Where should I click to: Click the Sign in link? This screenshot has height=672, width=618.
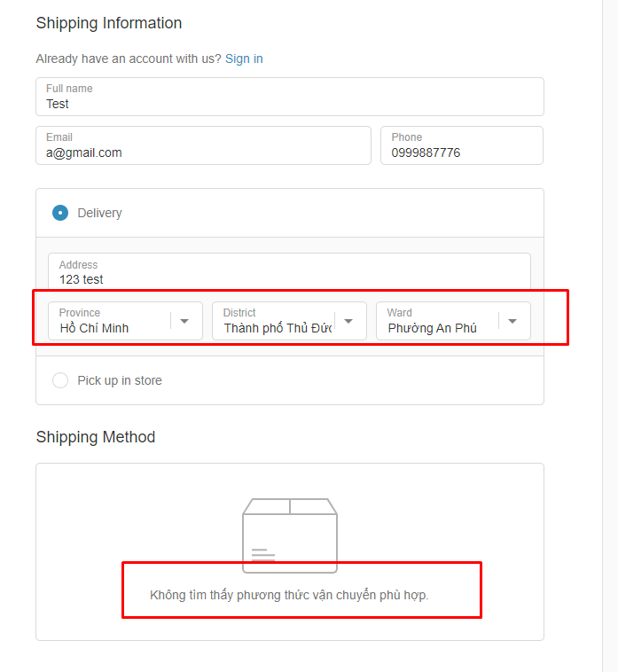pyautogui.click(x=244, y=59)
